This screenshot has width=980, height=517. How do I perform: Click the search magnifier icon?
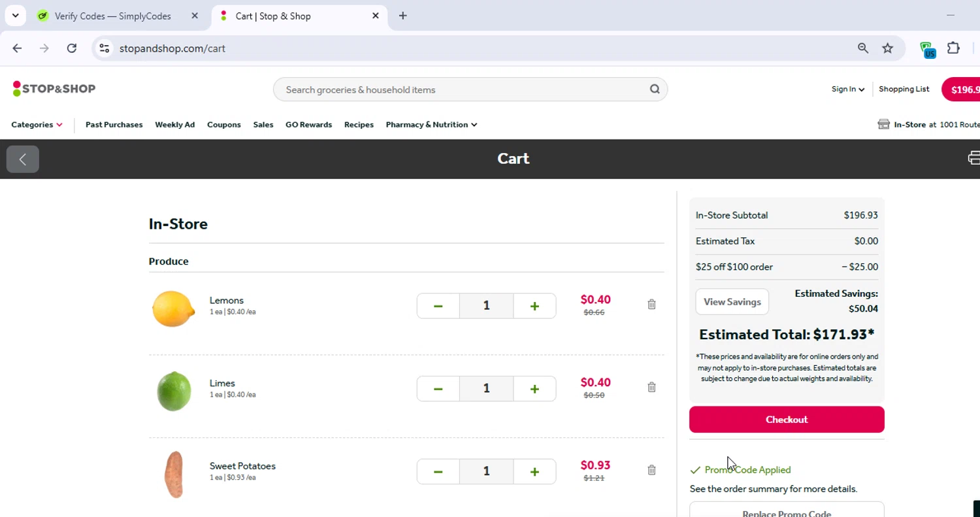pyautogui.click(x=654, y=90)
